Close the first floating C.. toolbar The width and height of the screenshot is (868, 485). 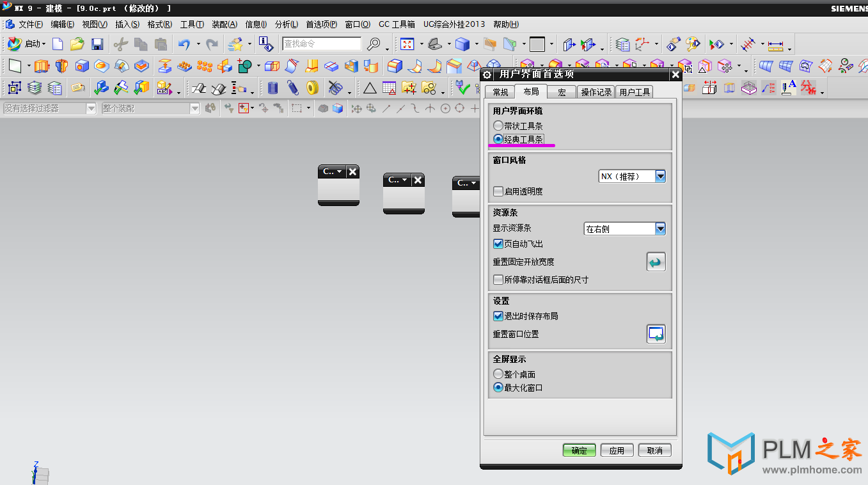pyautogui.click(x=352, y=171)
